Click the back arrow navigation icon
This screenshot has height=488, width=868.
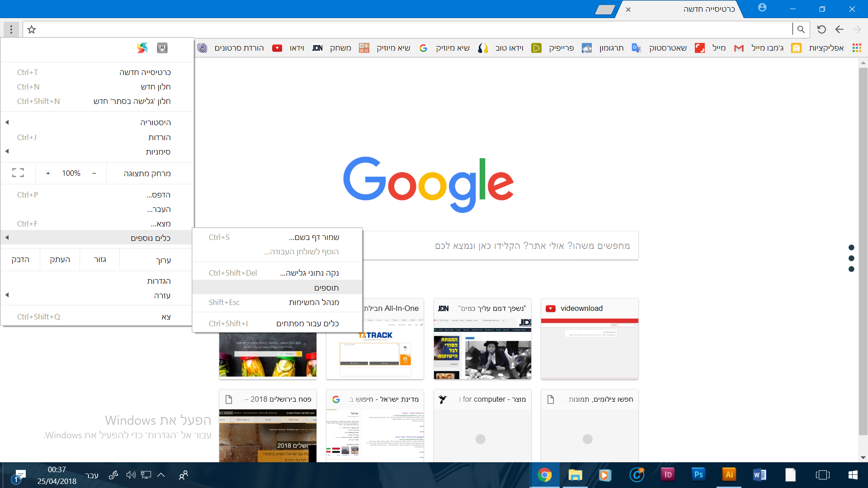pyautogui.click(x=840, y=30)
